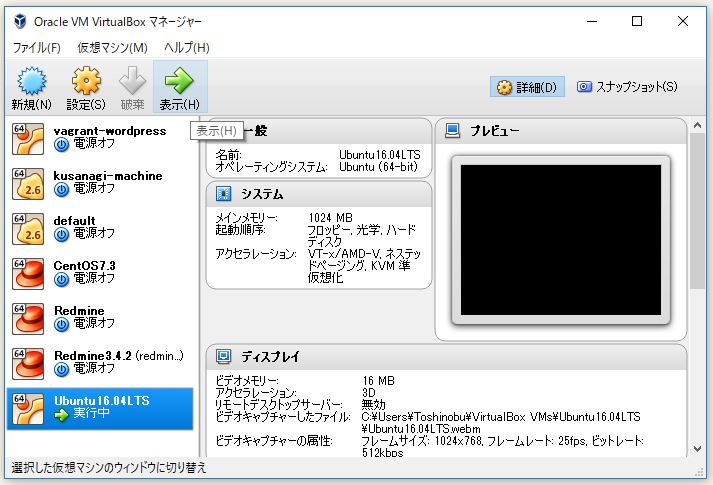Viewport: 713px width, 485px height.
Task: Click Redmine3.4.2 power-off status icon
Action: tap(61, 370)
